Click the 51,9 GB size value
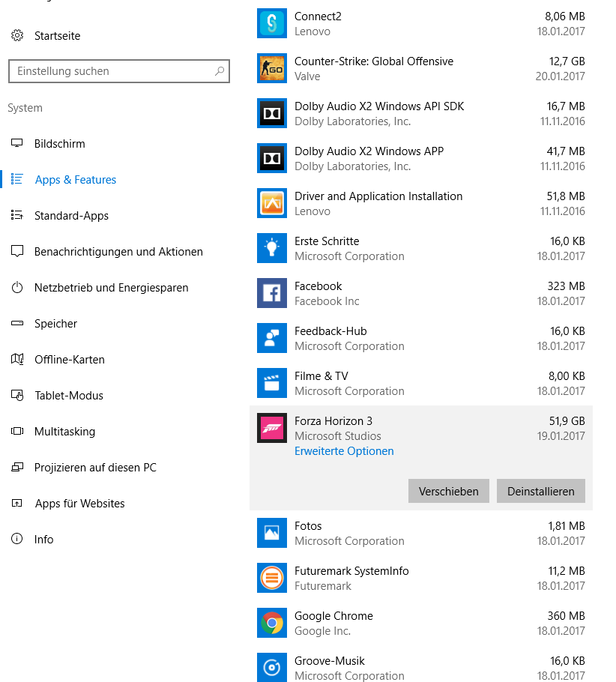Screen dimensions: 616x682 click(x=567, y=421)
